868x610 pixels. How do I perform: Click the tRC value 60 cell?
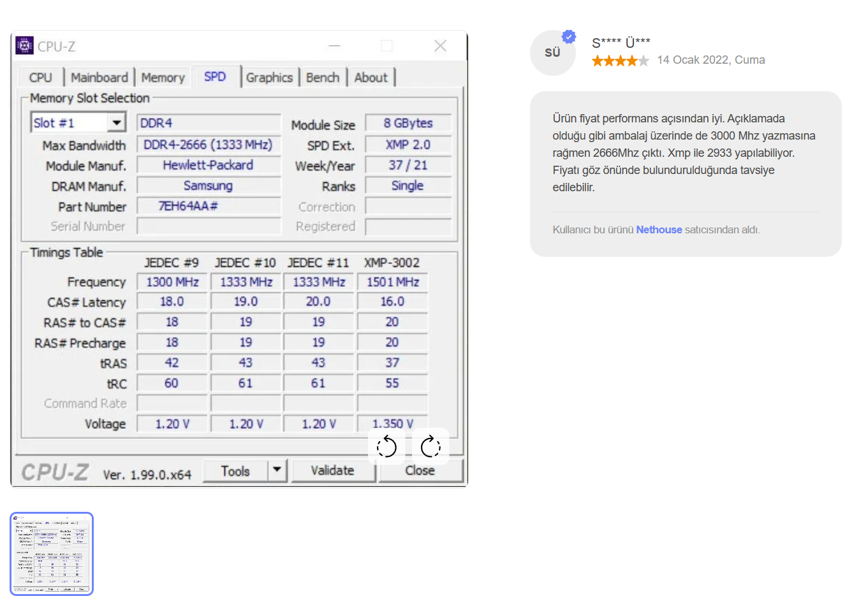(x=172, y=383)
